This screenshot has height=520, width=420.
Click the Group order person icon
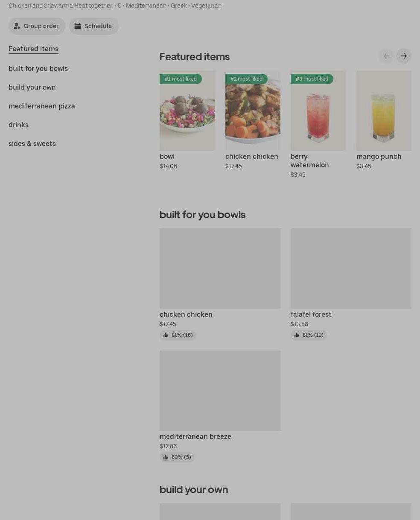coord(17,26)
